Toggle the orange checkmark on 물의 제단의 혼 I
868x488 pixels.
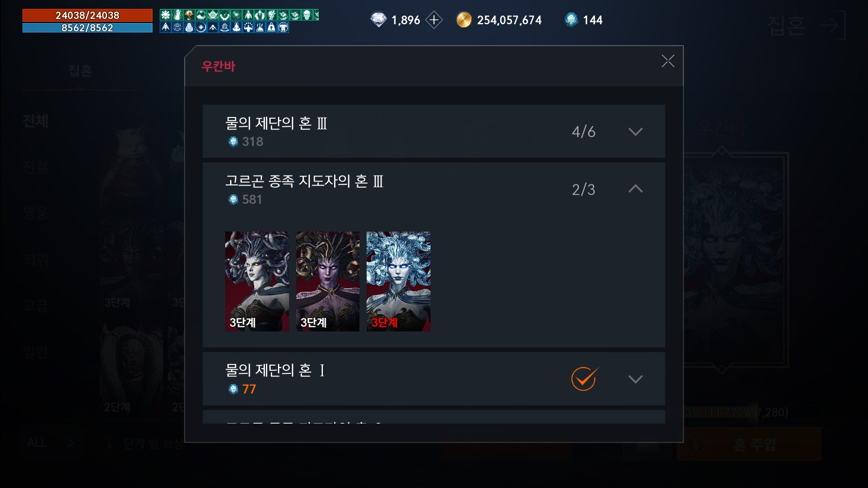tap(584, 379)
